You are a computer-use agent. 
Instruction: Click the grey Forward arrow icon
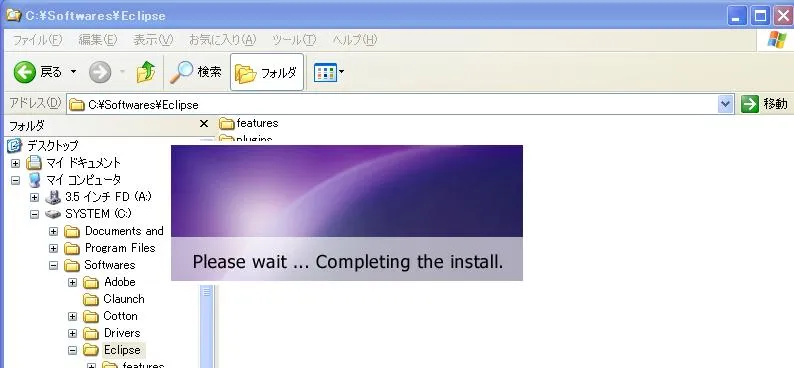point(100,72)
